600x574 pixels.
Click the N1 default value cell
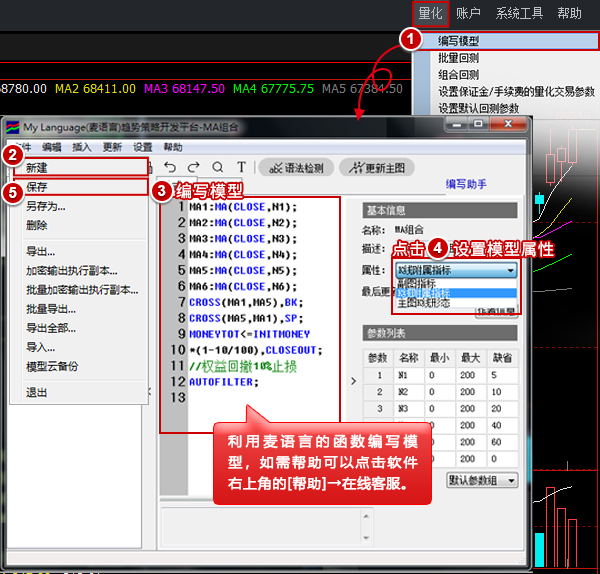point(499,375)
